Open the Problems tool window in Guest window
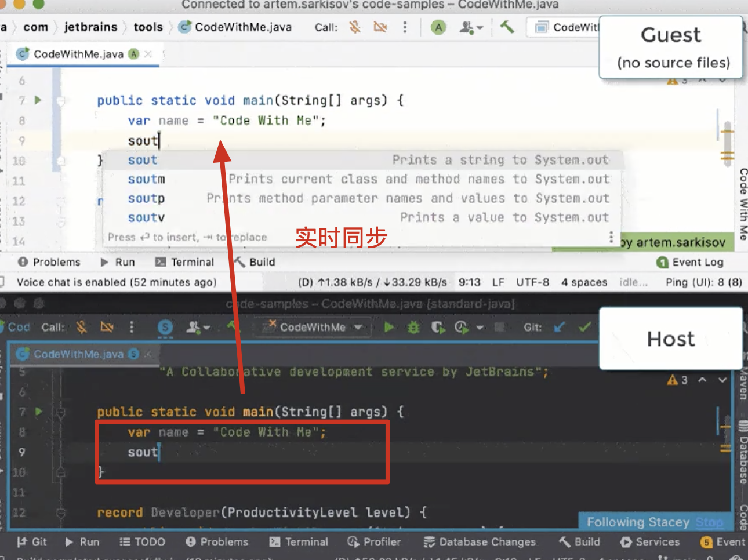This screenshot has width=748, height=560. click(49, 262)
